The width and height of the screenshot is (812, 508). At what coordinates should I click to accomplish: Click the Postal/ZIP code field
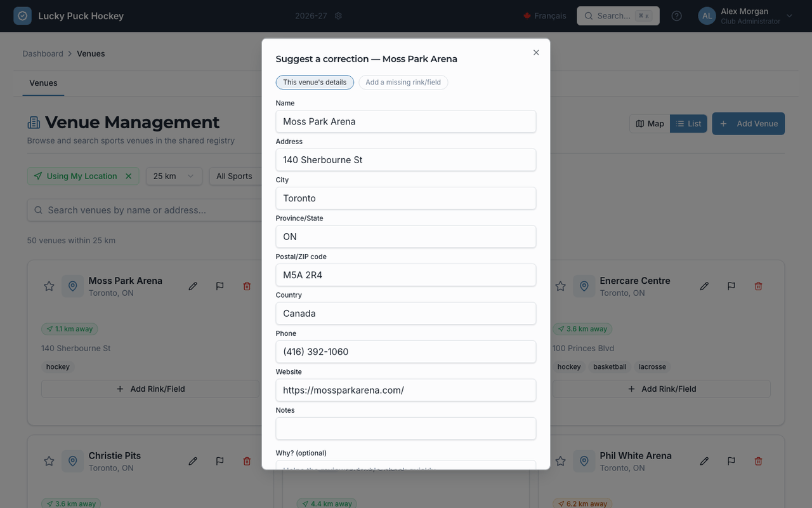[406, 275]
